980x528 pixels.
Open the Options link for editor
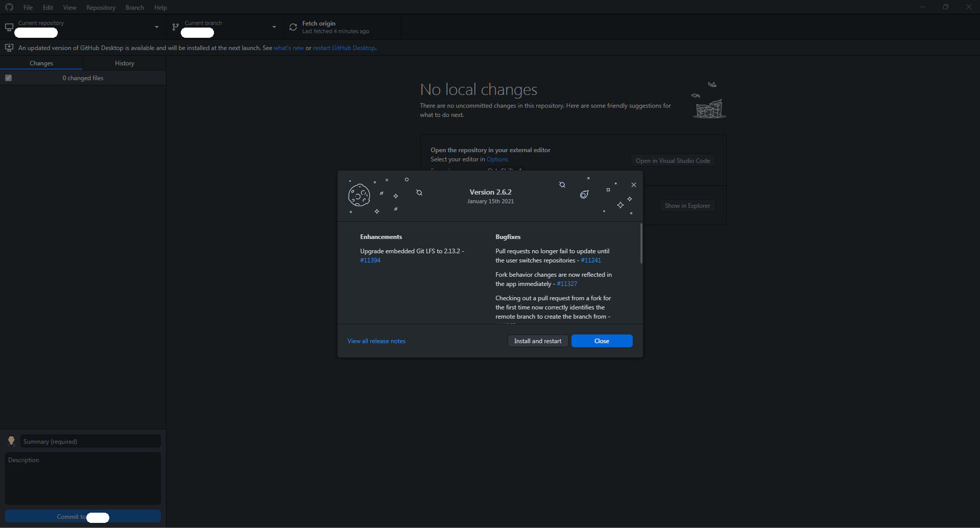tap(497, 159)
